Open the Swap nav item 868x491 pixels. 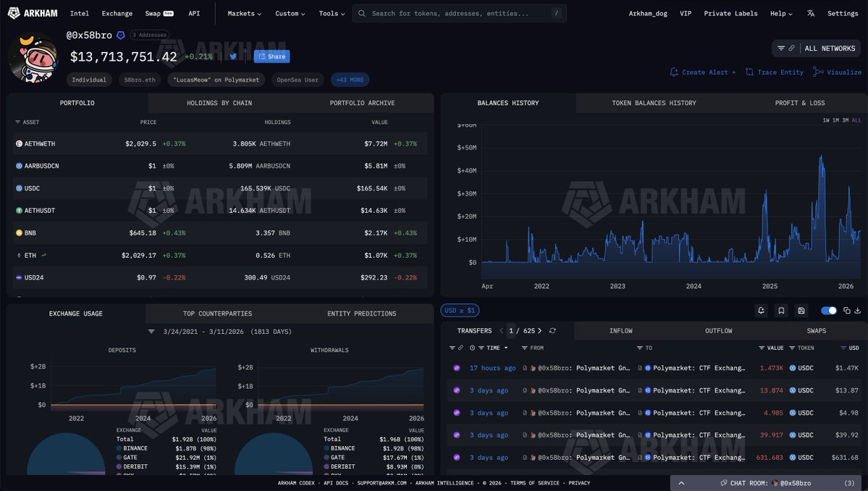[x=159, y=13]
